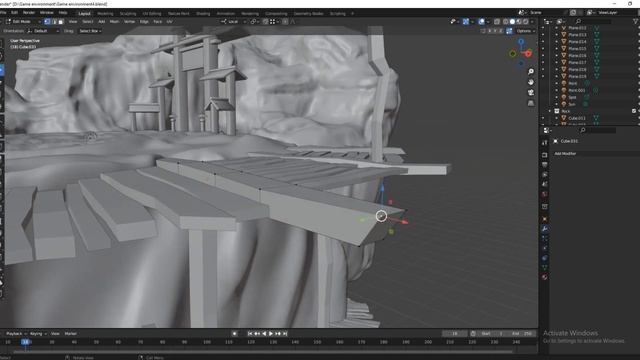
Task: Click the blue current frame marker on timeline
Action: [x=26, y=342]
